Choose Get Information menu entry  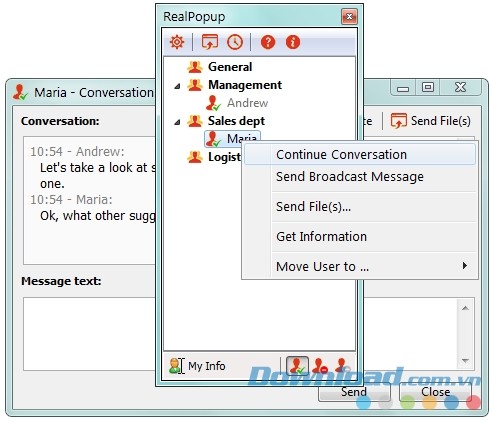tap(360, 237)
